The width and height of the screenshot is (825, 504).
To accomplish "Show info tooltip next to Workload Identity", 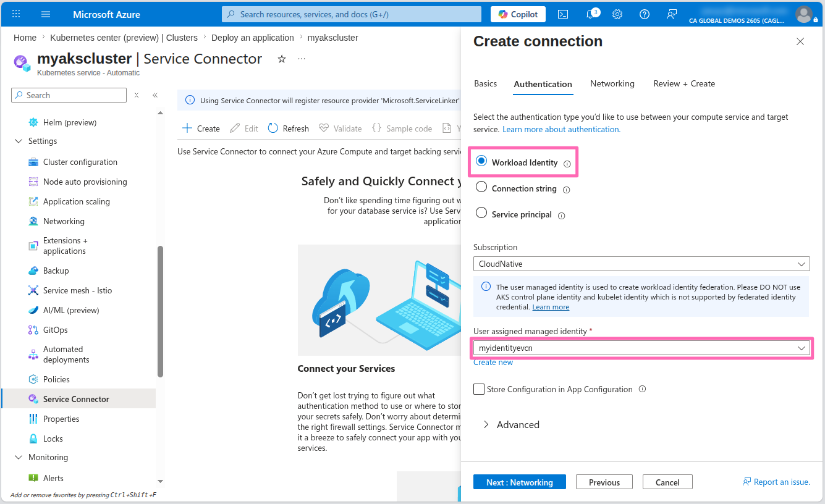I will click(567, 164).
